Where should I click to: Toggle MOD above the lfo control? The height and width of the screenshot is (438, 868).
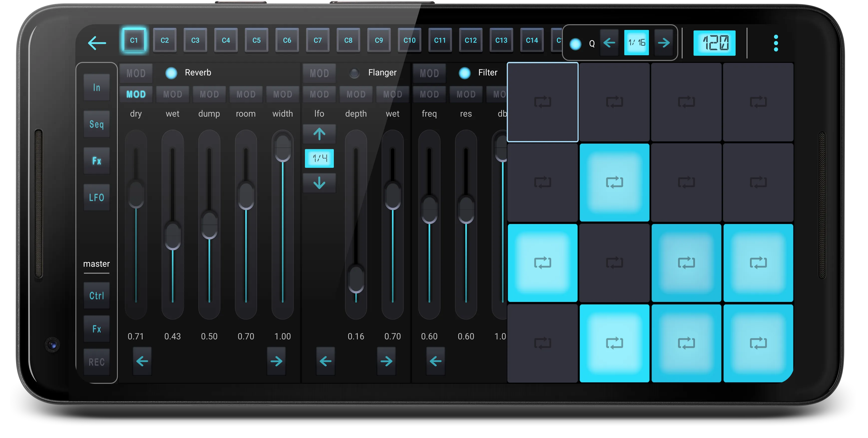(320, 94)
